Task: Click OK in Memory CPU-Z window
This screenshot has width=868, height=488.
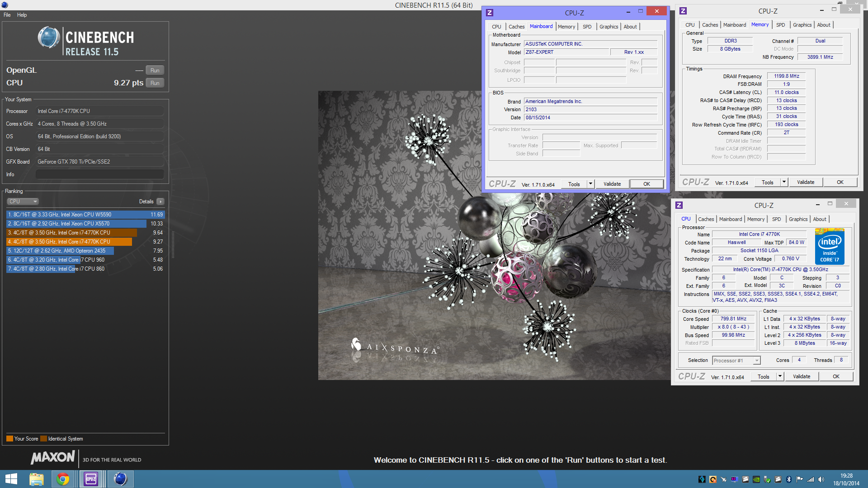Action: click(840, 182)
